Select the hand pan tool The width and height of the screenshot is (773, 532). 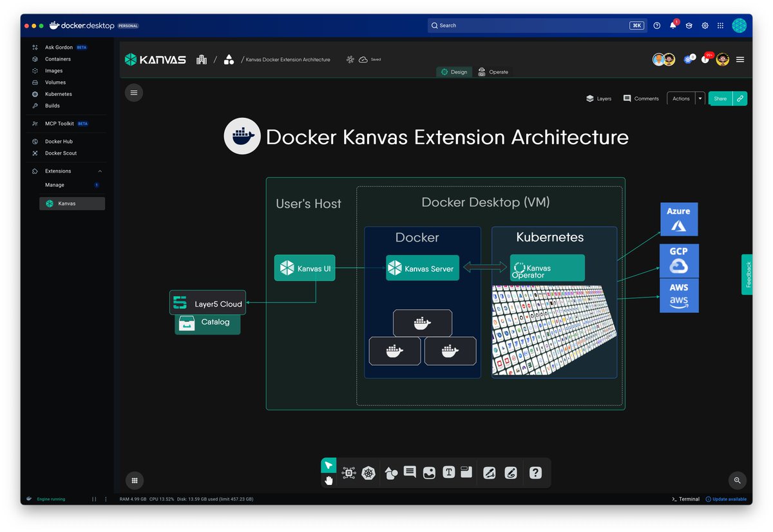pos(329,480)
